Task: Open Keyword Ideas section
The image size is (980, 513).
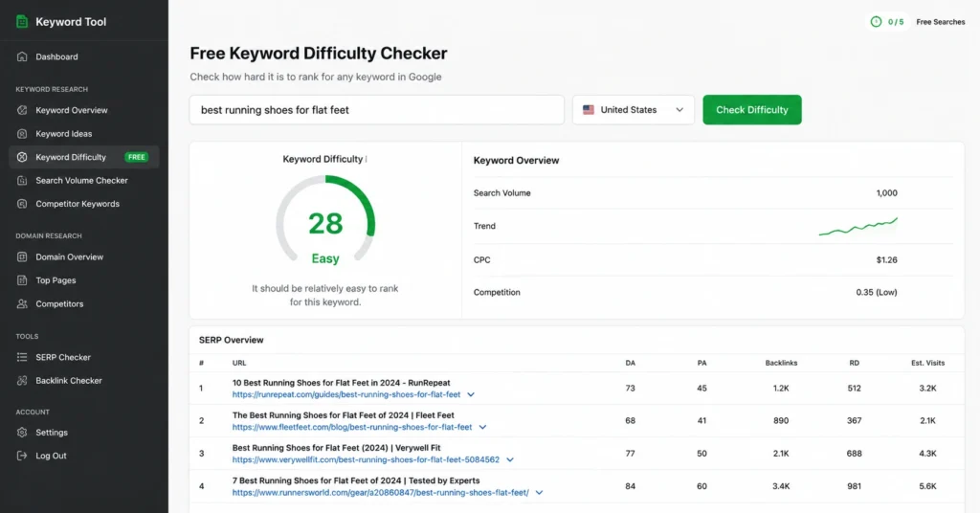Action: tap(84, 134)
